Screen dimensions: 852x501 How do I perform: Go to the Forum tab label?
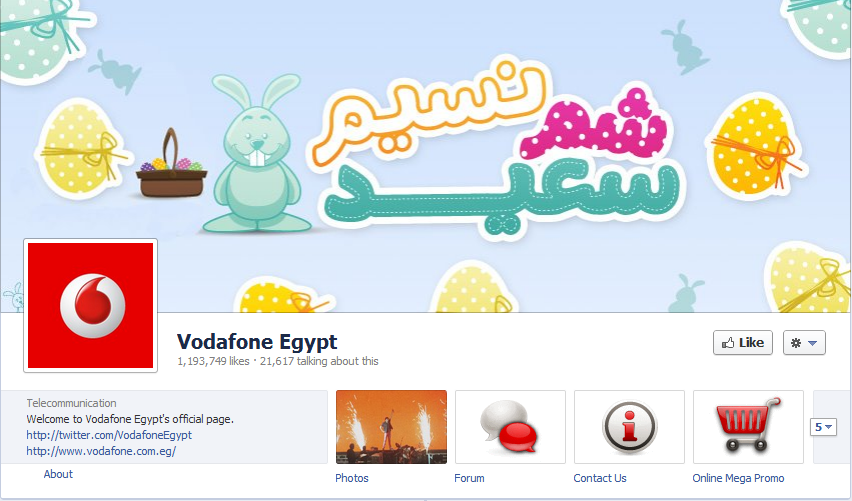click(469, 478)
